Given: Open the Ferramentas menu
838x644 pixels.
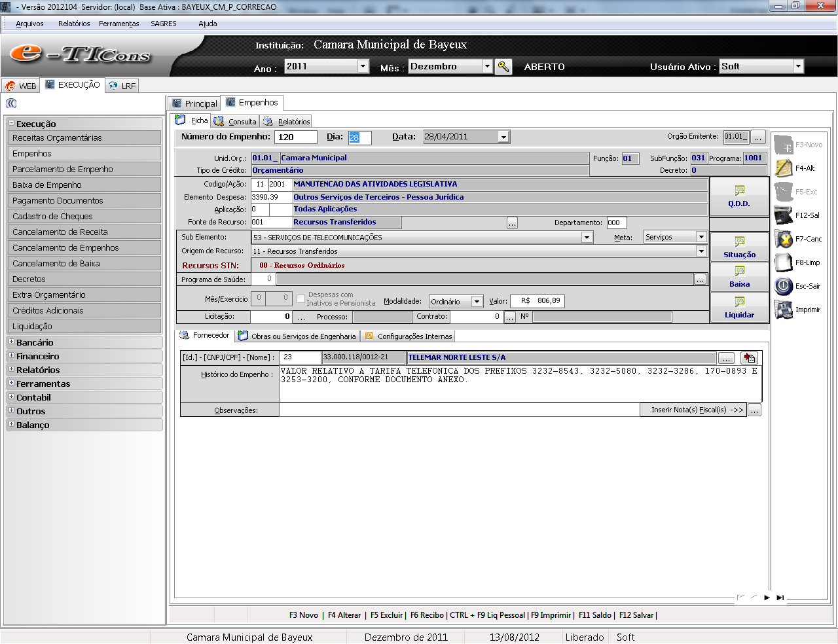Looking at the screenshot, I should pos(118,24).
